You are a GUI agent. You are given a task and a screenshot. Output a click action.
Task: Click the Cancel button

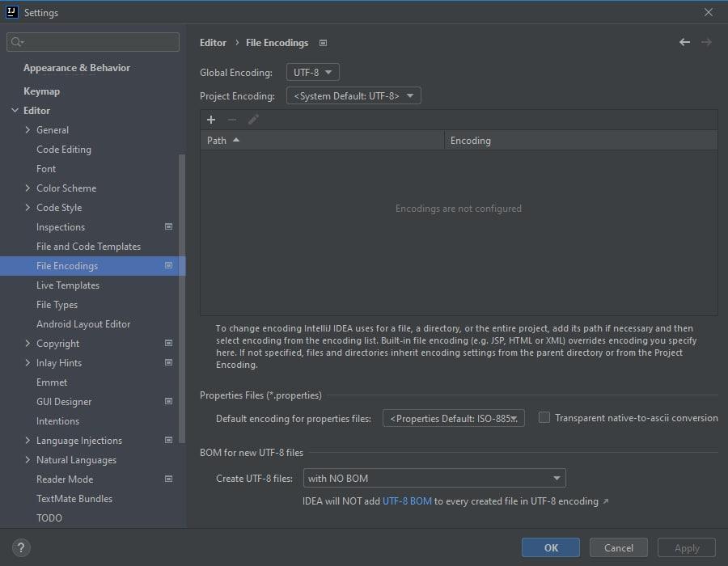pyautogui.click(x=619, y=548)
